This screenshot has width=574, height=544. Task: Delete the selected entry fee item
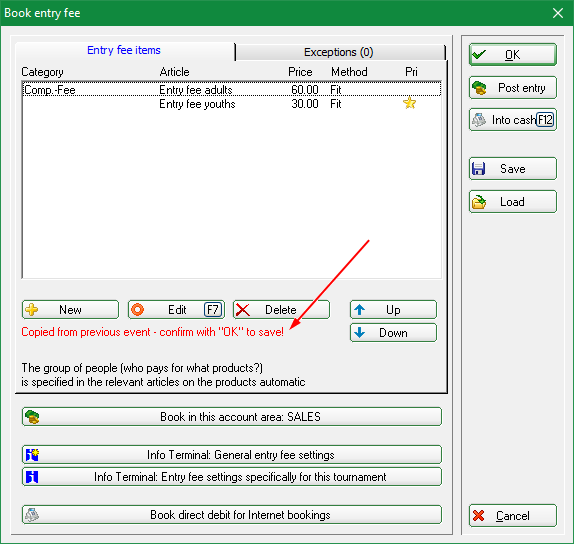point(281,310)
